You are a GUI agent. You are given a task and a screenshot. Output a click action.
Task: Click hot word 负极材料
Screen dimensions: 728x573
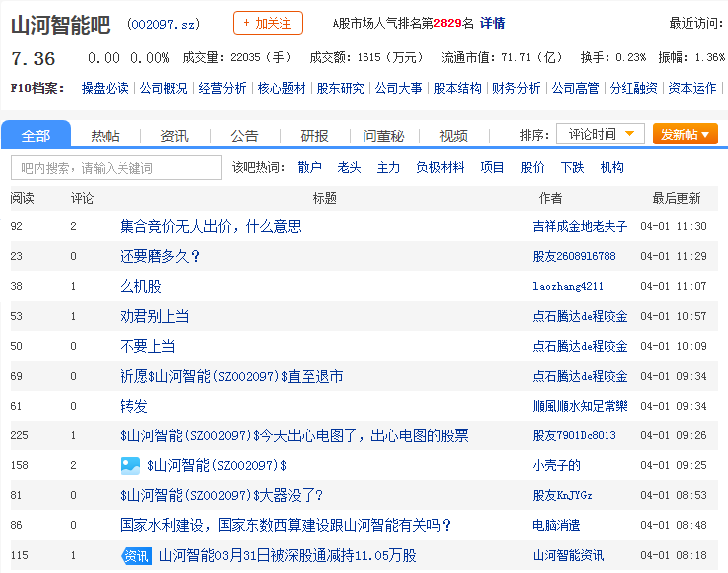[x=440, y=167]
